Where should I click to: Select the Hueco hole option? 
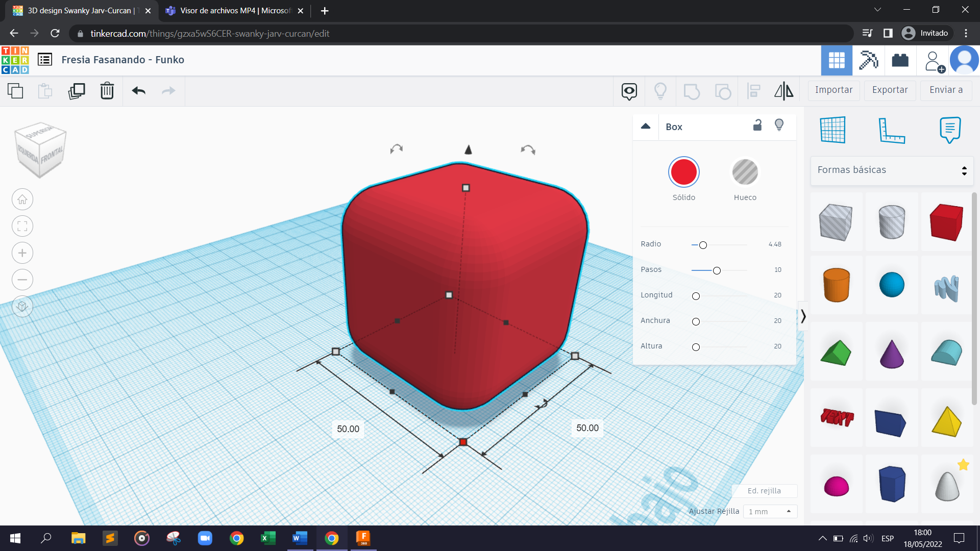[745, 172]
